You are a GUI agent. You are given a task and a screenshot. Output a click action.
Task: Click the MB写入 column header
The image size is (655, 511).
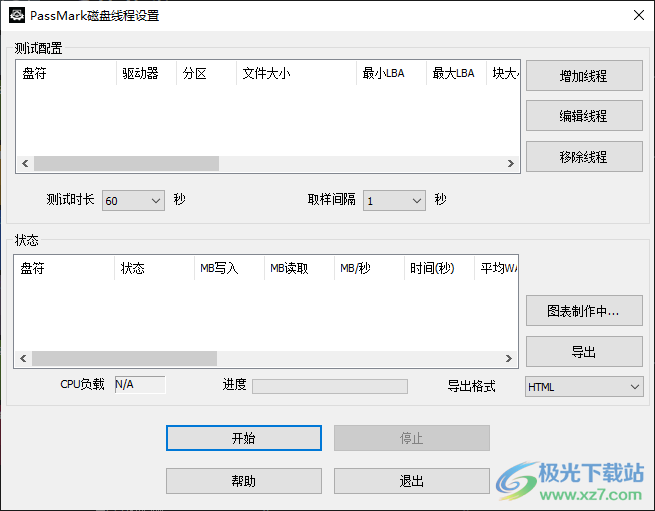pyautogui.click(x=230, y=268)
